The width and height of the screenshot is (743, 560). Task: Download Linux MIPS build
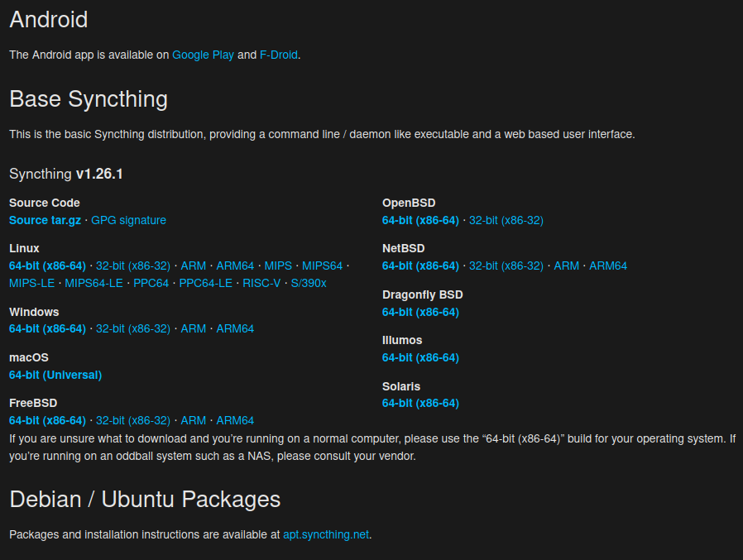point(278,266)
